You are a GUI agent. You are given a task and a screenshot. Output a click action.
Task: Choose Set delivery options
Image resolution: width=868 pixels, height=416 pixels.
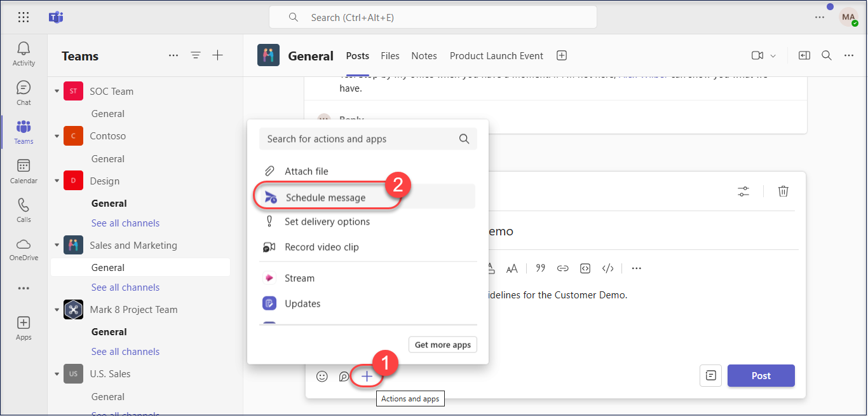pyautogui.click(x=327, y=222)
